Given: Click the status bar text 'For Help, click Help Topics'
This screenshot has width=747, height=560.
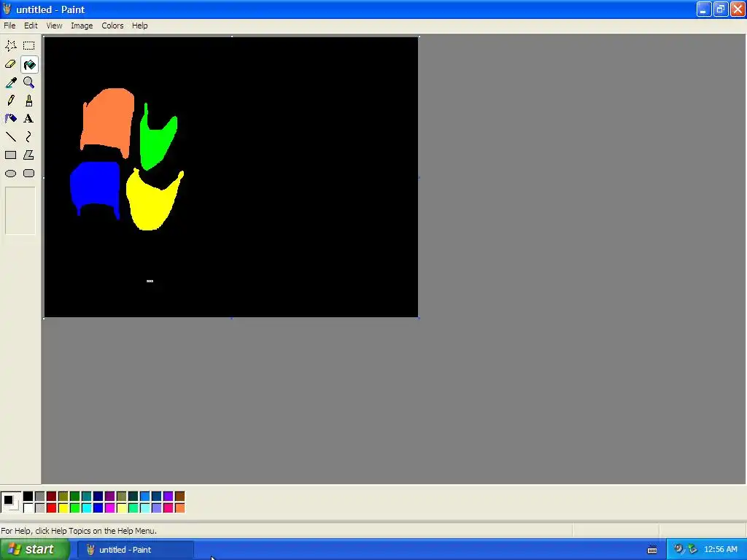Looking at the screenshot, I should tap(79, 531).
